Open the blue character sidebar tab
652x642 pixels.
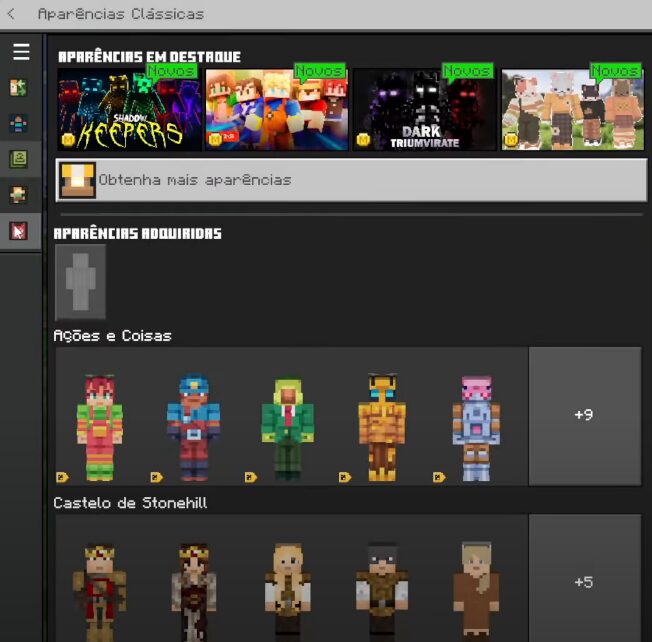(18, 123)
